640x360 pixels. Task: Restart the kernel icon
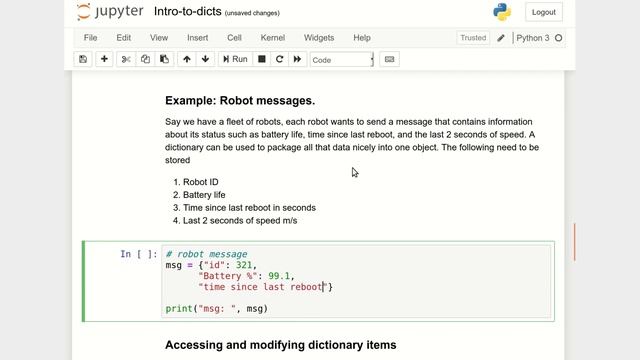tap(279, 59)
